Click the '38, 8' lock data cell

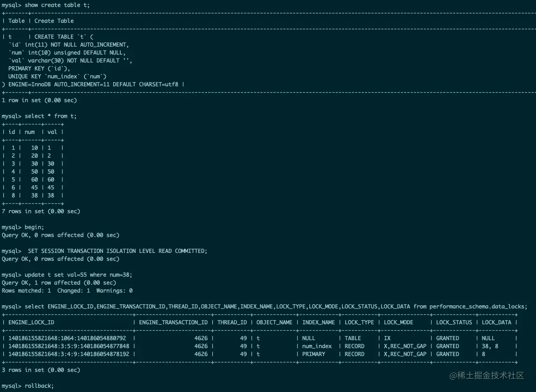coord(490,346)
